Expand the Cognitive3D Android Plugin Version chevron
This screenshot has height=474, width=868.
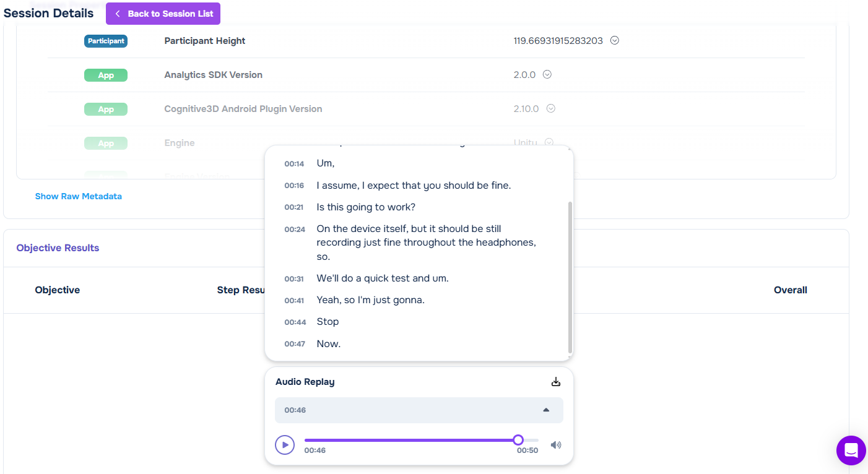point(550,108)
